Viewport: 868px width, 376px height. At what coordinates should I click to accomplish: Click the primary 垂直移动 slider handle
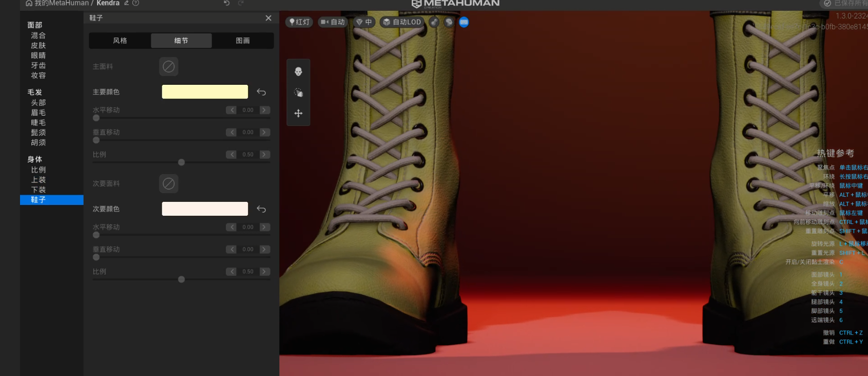point(96,140)
